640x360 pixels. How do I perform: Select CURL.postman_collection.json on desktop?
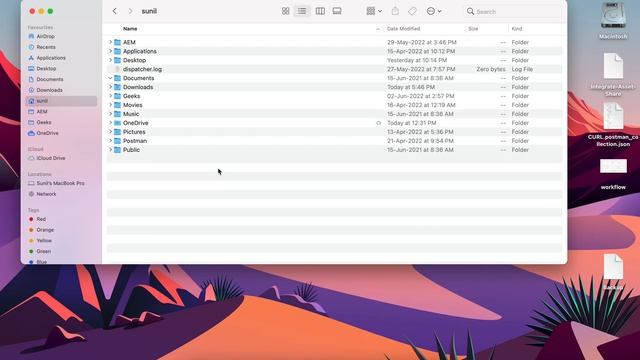613,125
